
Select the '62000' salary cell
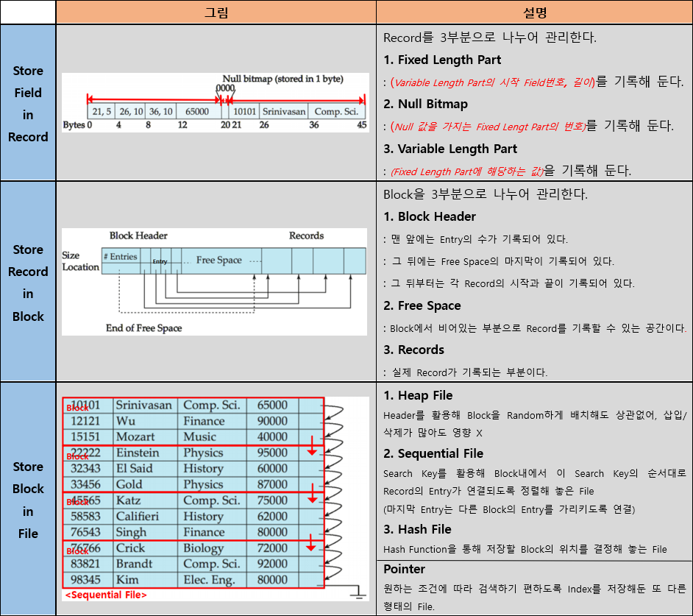pos(272,517)
